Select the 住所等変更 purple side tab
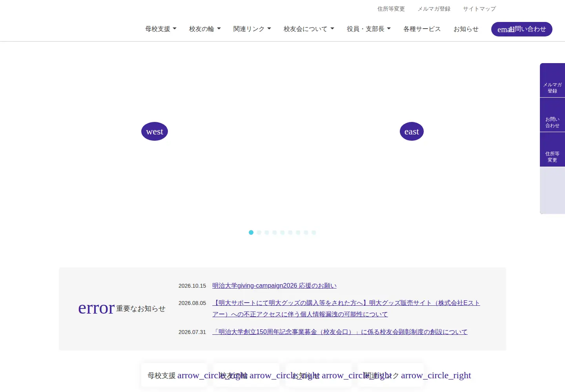This screenshot has height=392, width=565. click(x=552, y=149)
